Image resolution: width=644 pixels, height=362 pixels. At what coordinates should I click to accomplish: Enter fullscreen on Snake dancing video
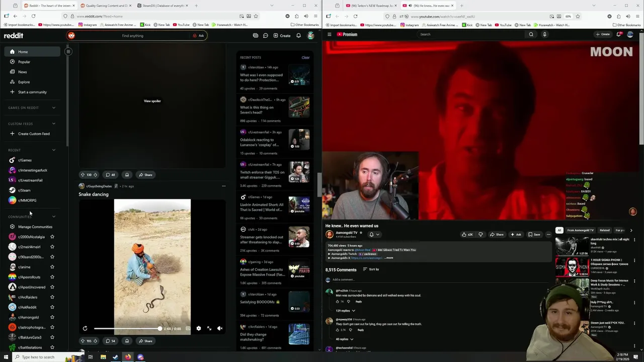click(x=209, y=328)
